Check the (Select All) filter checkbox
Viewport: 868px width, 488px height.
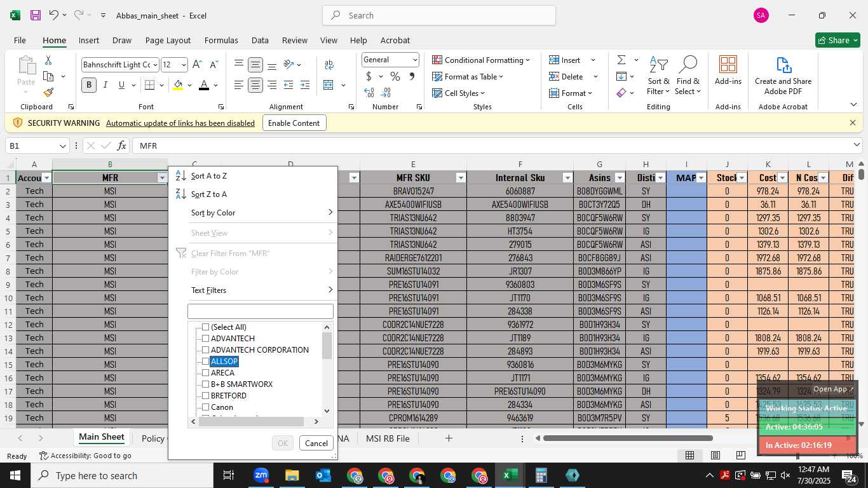[205, 327]
